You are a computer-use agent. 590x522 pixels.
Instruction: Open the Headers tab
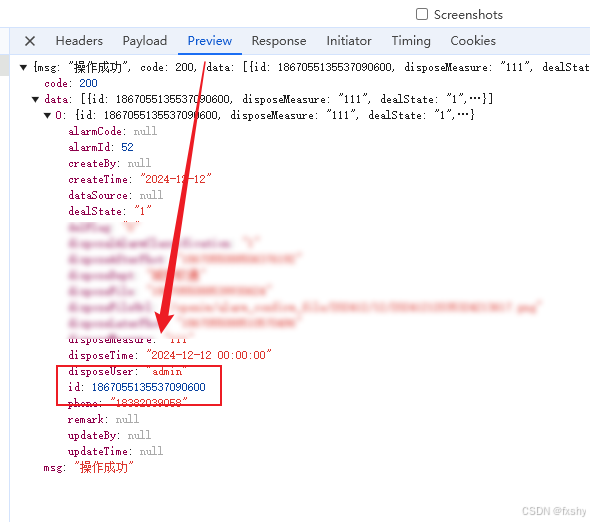(x=79, y=41)
